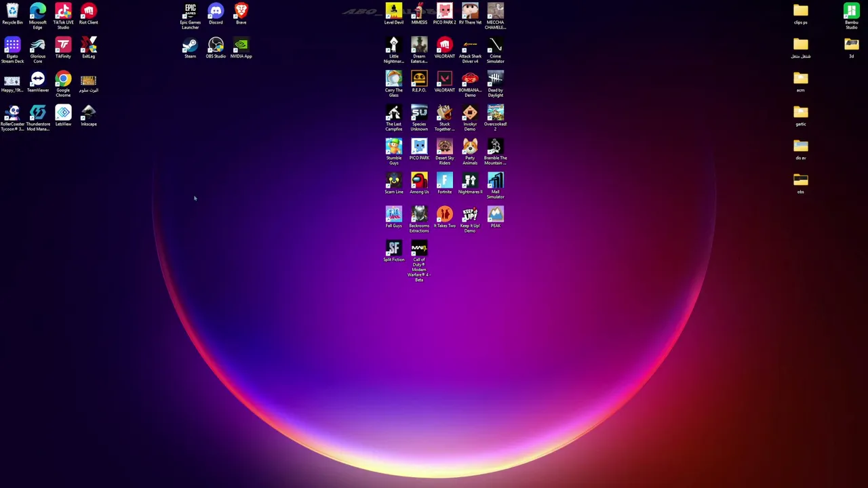Select The Last Campfire icon

[394, 117]
